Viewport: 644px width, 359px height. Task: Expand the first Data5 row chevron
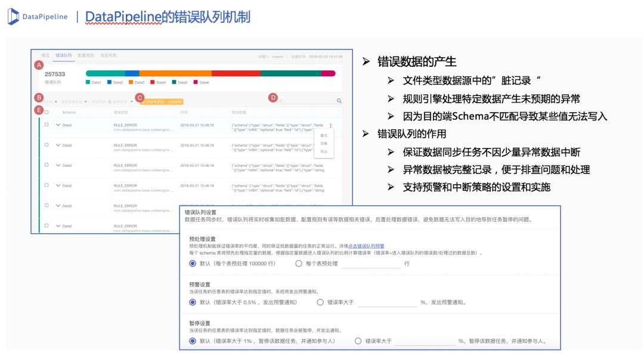coord(58,125)
